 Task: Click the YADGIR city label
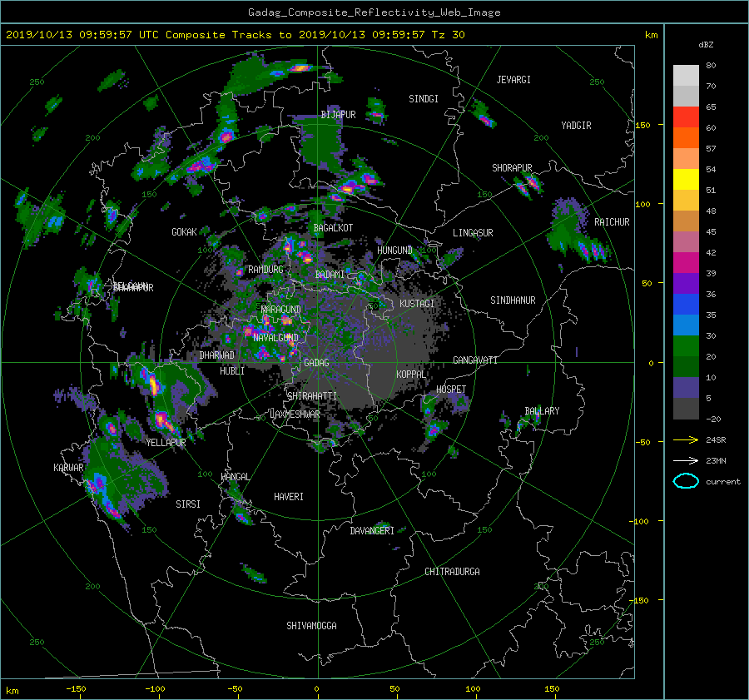coord(576,125)
